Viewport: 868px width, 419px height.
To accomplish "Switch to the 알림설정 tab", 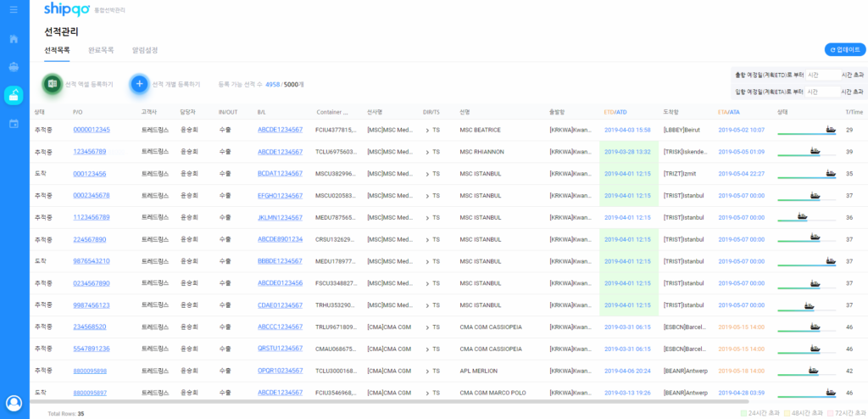I will [145, 50].
